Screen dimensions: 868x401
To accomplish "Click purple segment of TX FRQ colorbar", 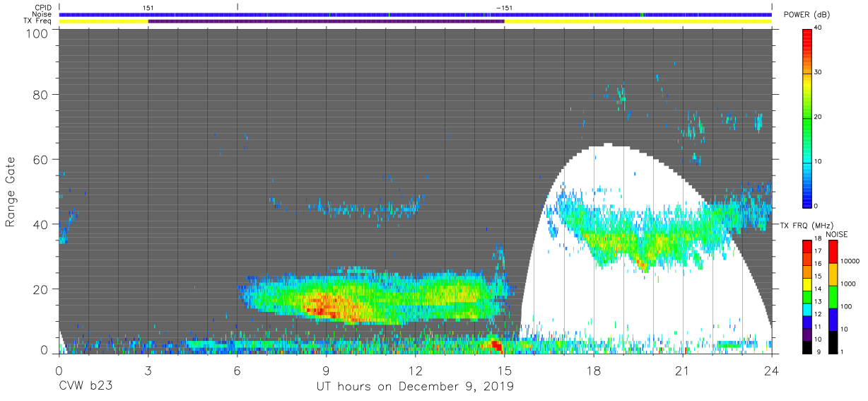I will click(x=807, y=333).
